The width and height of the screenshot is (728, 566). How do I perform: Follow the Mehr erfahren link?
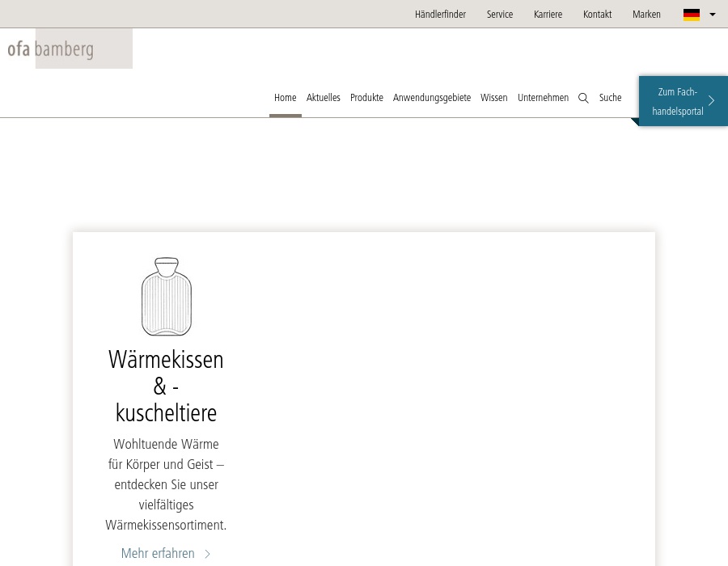(x=158, y=554)
